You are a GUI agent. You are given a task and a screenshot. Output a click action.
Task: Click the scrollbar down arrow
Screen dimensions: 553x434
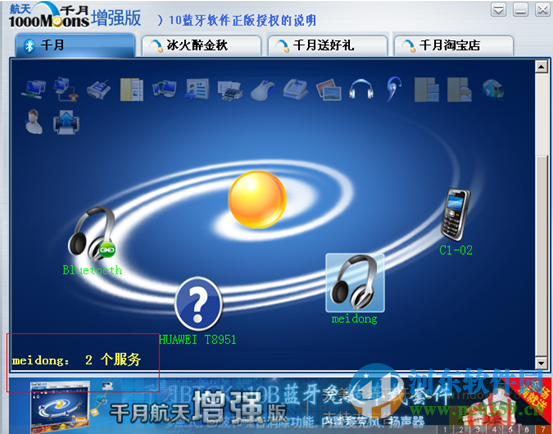(x=541, y=362)
